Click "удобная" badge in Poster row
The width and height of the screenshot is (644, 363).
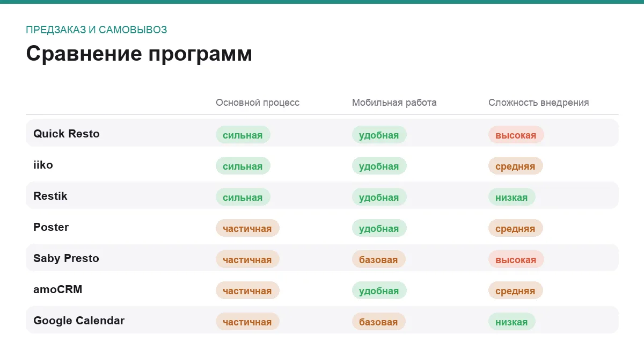click(379, 228)
